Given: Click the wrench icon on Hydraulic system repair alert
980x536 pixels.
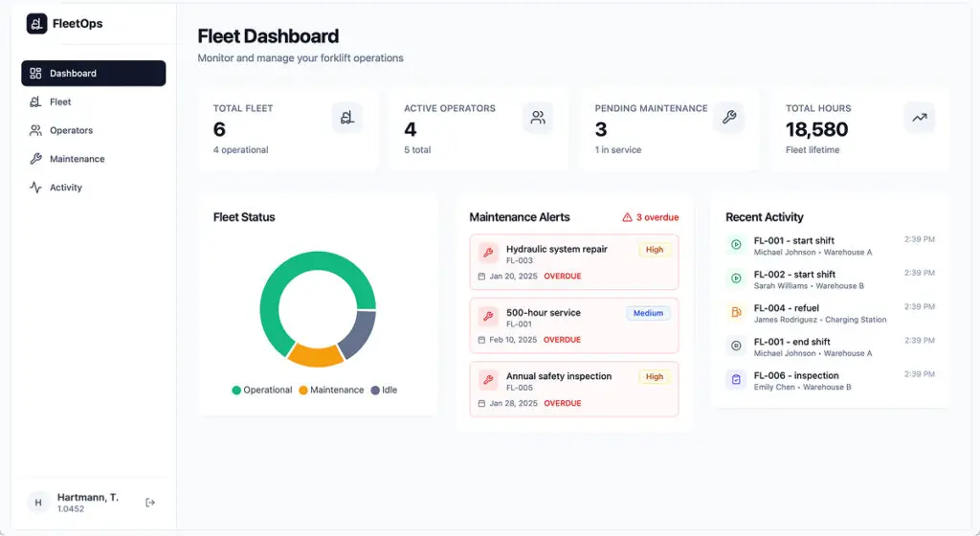Looking at the screenshot, I should click(488, 254).
